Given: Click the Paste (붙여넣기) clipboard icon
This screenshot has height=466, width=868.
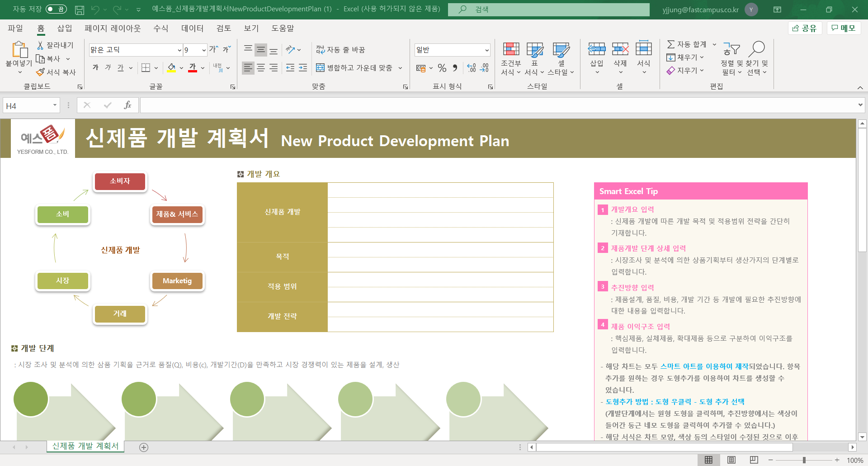Looking at the screenshot, I should (x=19, y=50).
